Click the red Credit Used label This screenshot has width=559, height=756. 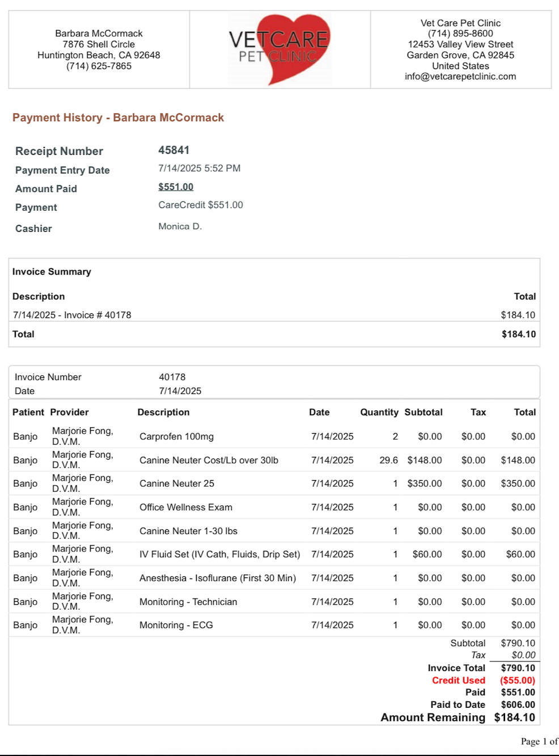(x=458, y=681)
